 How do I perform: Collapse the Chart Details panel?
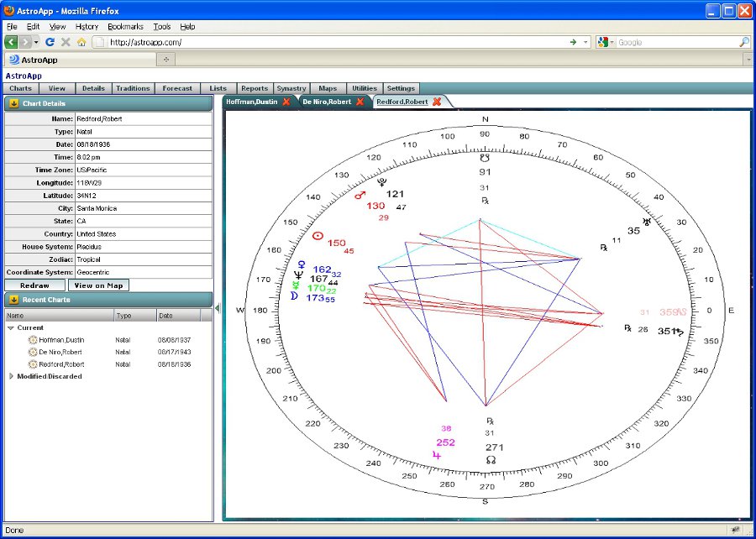point(14,103)
